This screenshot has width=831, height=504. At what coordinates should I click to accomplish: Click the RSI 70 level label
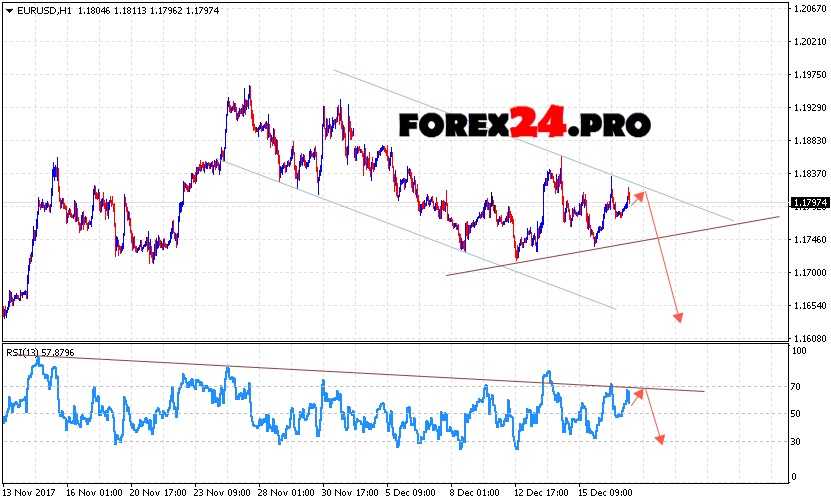pyautogui.click(x=798, y=385)
